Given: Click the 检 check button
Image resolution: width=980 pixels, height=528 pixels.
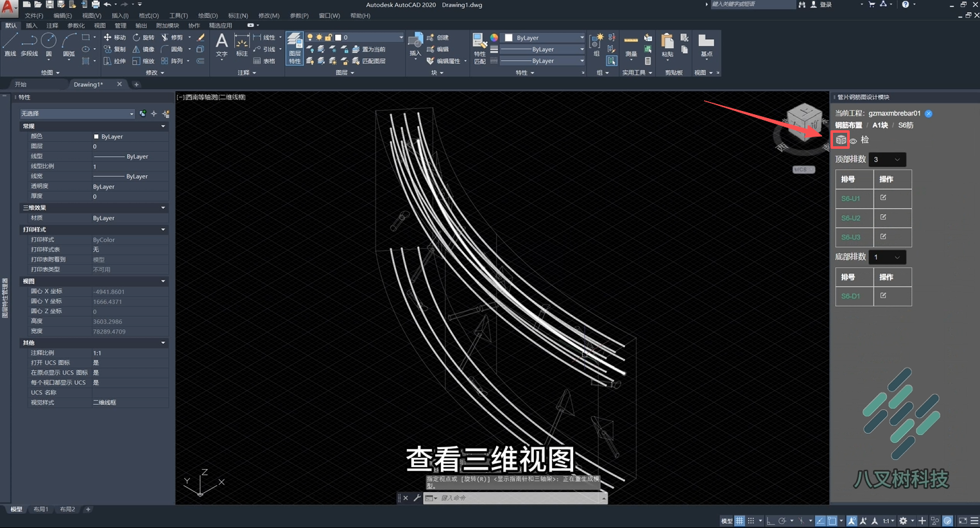Looking at the screenshot, I should 864,140.
